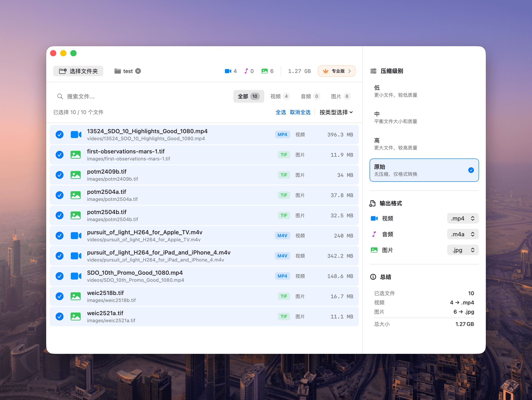
Task: Uncheck weic2518b.tif
Action: 60,296
